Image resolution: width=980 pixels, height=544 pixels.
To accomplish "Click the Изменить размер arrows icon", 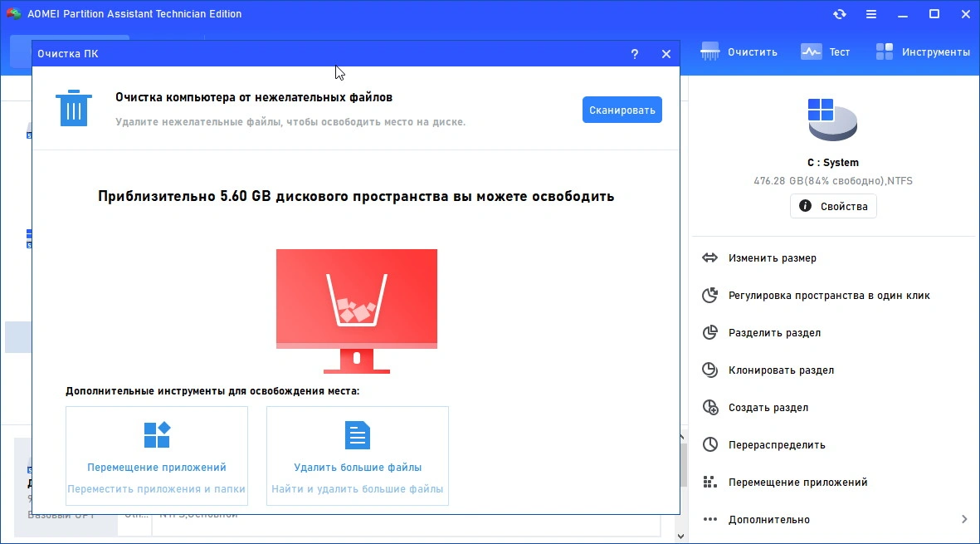I will [x=710, y=257].
